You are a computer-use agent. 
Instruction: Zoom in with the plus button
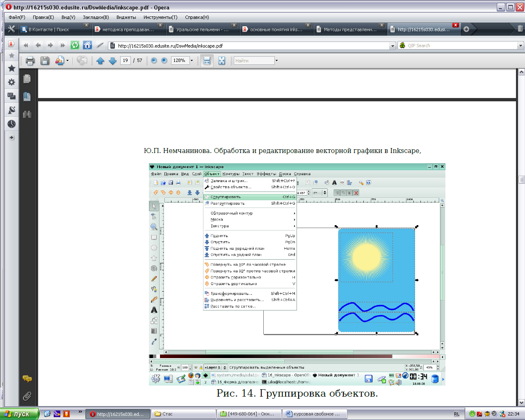pyautogui.click(x=164, y=60)
